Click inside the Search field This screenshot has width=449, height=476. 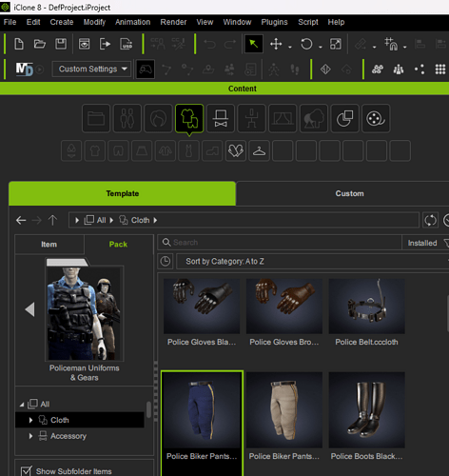point(279,243)
